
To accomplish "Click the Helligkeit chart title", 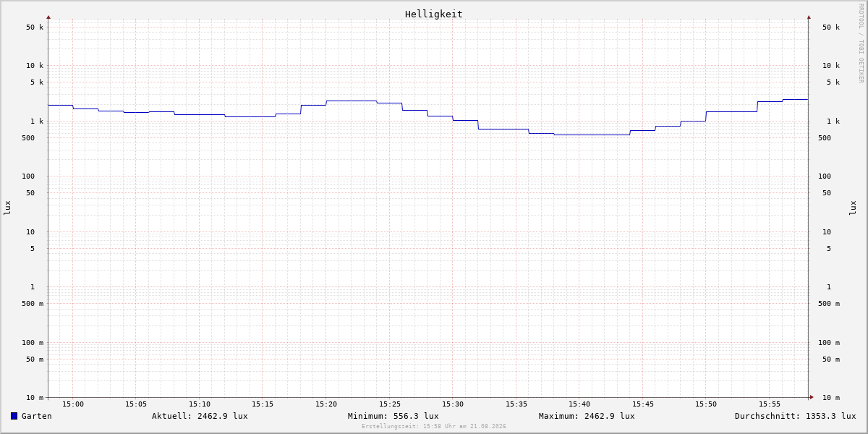I will (434, 14).
